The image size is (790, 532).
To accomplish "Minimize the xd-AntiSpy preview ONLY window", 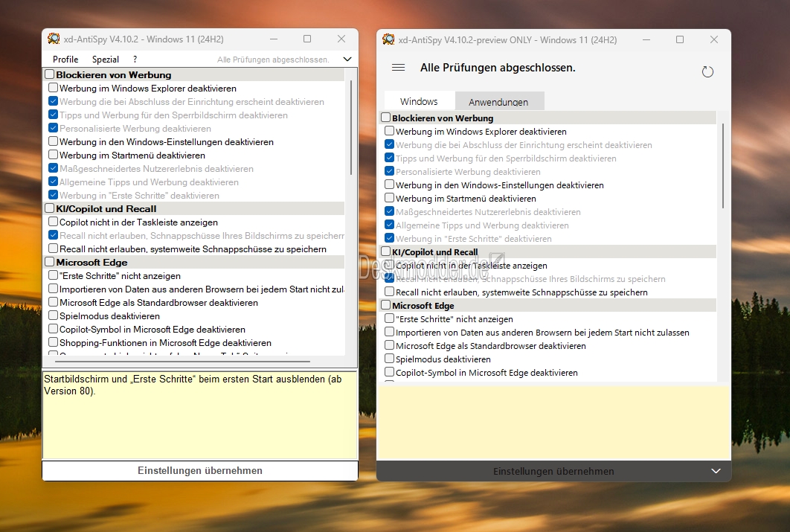I will (x=646, y=39).
